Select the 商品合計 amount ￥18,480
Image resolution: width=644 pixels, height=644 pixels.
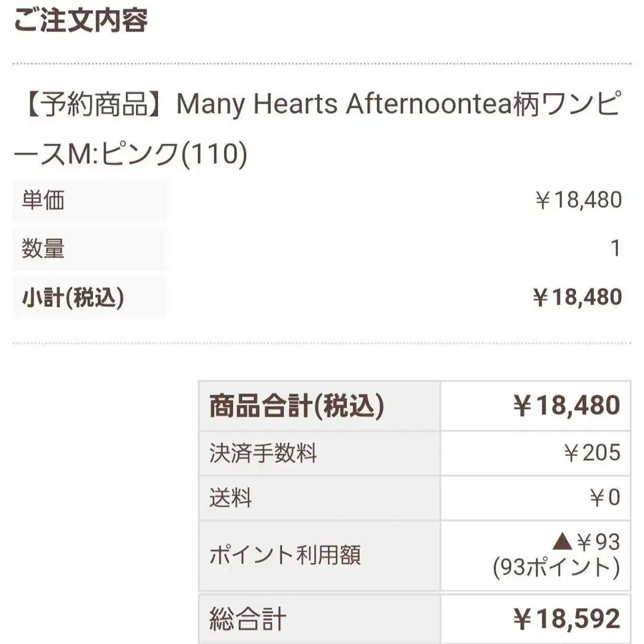567,406
